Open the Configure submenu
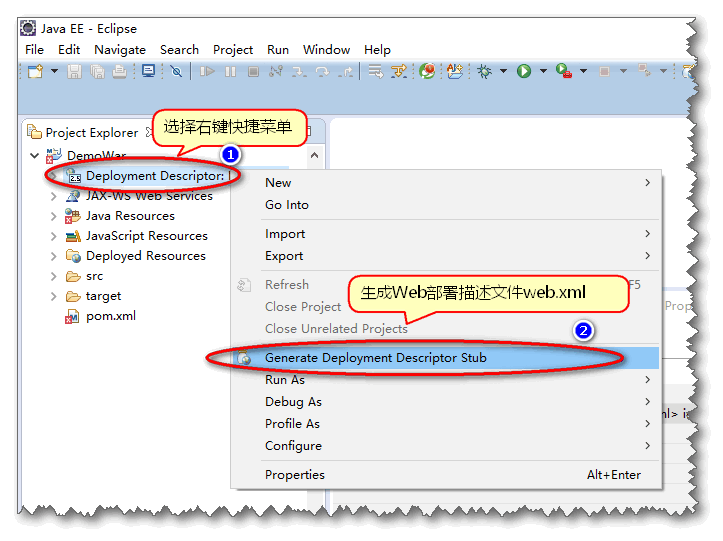 (446, 446)
